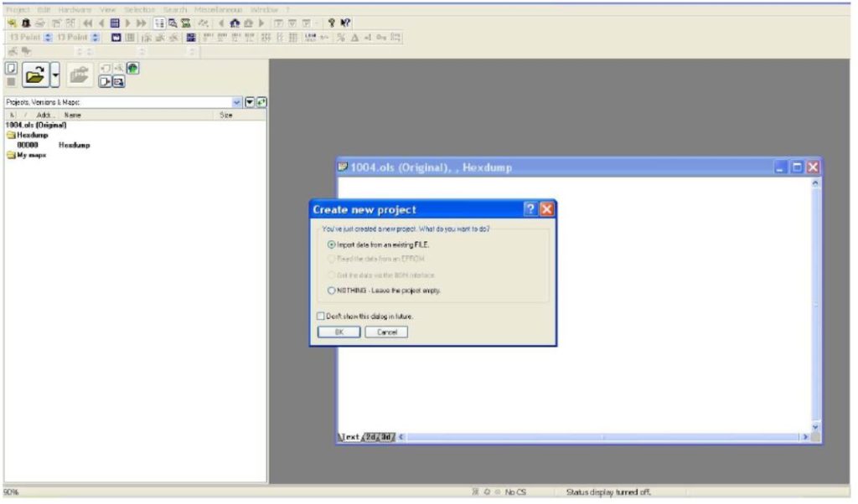Enable 'Don't show this dialog in future'
Image resolution: width=858 pixels, height=504 pixels.
pos(320,317)
